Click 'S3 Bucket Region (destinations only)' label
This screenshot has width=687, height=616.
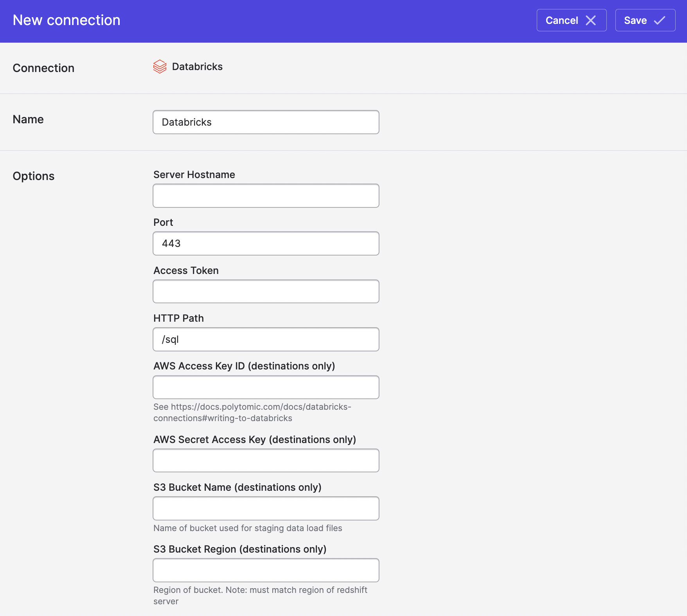tap(240, 549)
